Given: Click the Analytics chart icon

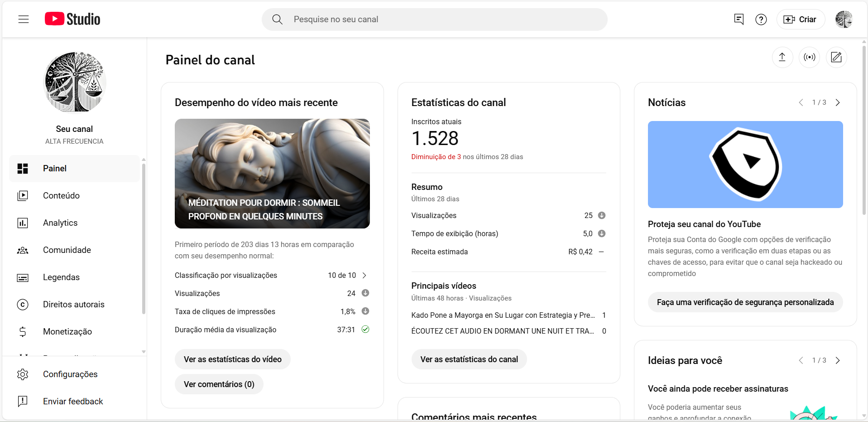Looking at the screenshot, I should pyautogui.click(x=23, y=223).
